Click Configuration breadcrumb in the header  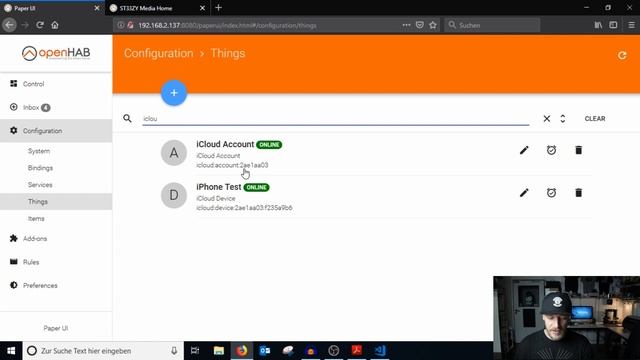tap(158, 53)
